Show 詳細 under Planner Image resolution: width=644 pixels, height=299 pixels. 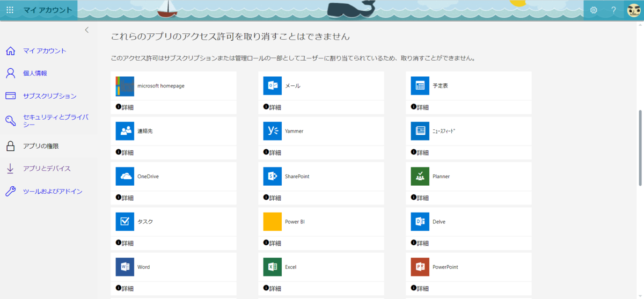click(420, 198)
